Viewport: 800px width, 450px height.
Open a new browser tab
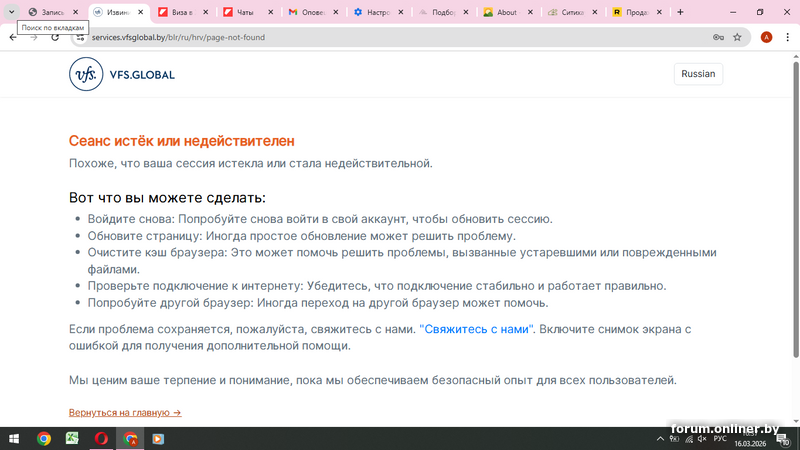tap(680, 12)
